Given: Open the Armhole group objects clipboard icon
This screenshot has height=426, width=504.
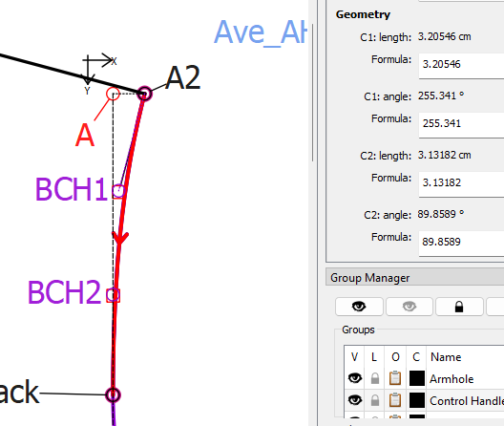Looking at the screenshot, I should coord(395,378).
